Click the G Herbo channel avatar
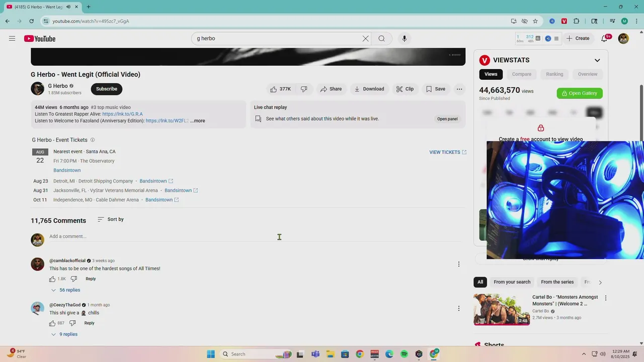Viewport: 644px width, 362px height. tap(37, 88)
